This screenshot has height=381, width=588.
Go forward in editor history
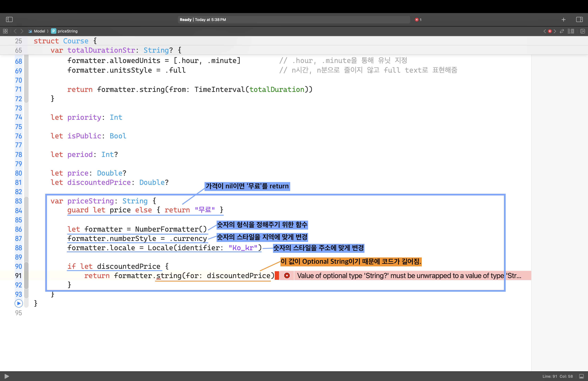click(22, 31)
